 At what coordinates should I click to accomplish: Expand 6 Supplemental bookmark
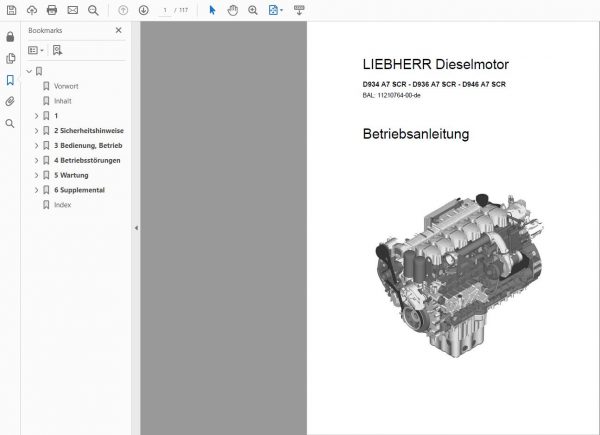pos(36,190)
